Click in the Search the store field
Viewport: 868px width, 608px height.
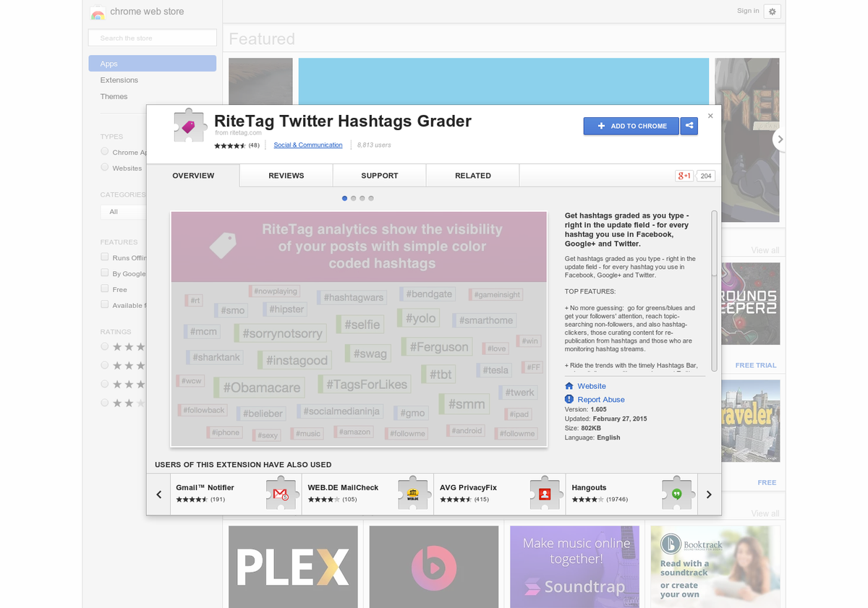pyautogui.click(x=153, y=38)
